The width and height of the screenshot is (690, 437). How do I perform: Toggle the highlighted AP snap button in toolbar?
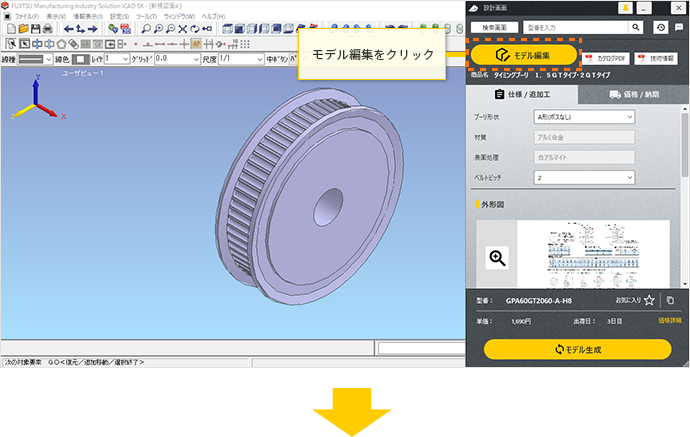pyautogui.click(x=196, y=44)
